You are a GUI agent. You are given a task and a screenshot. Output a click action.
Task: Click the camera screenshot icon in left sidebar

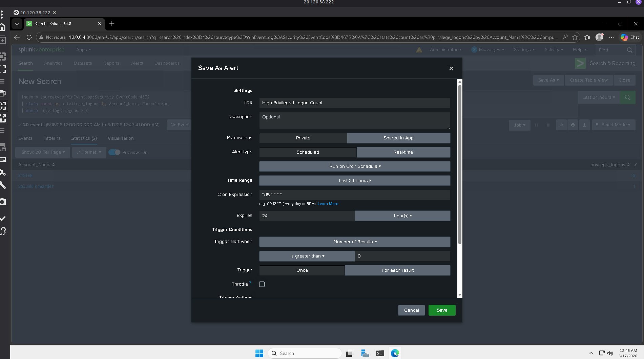(x=3, y=202)
